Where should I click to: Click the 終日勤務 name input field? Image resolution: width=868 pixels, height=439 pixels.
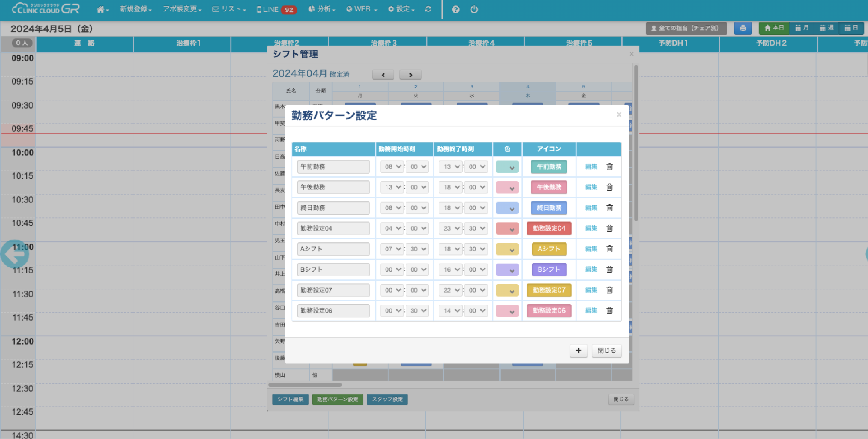(x=333, y=208)
